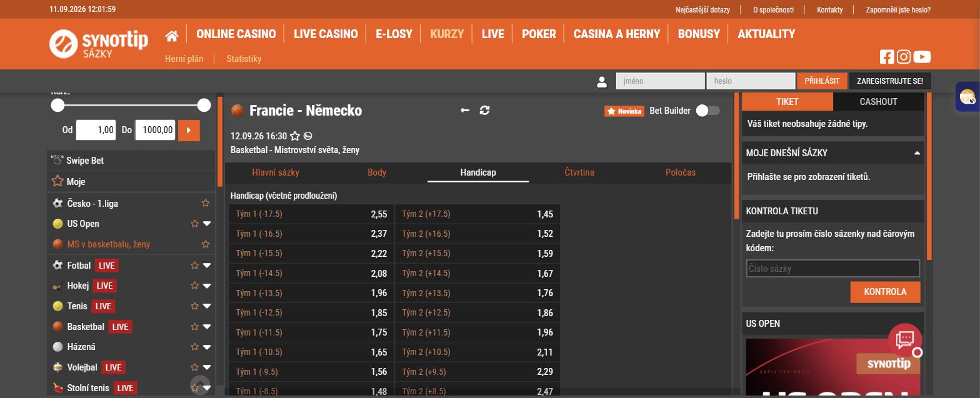
Task: Open match statistics icon next to the date
Action: coord(308,136)
